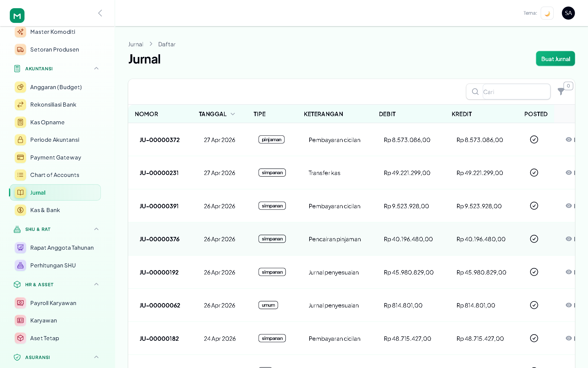Open Kas Opname menu item
Image resolution: width=588 pixels, height=368 pixels.
55,122
